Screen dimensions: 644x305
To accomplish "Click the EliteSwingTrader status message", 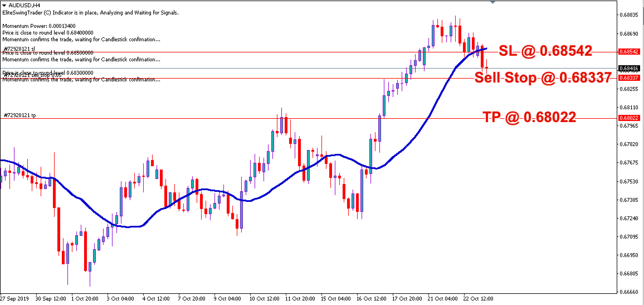I will [89, 13].
